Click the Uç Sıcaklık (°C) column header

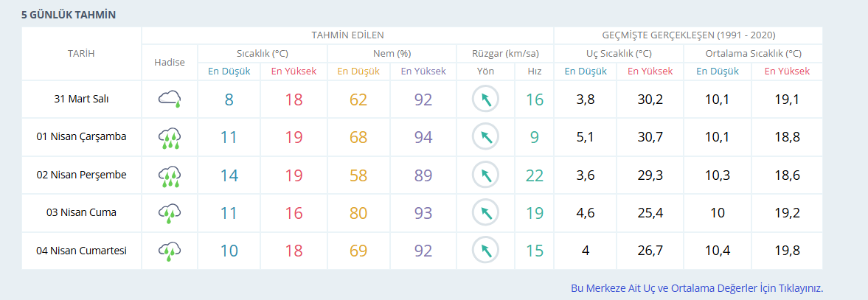pyautogui.click(x=619, y=53)
